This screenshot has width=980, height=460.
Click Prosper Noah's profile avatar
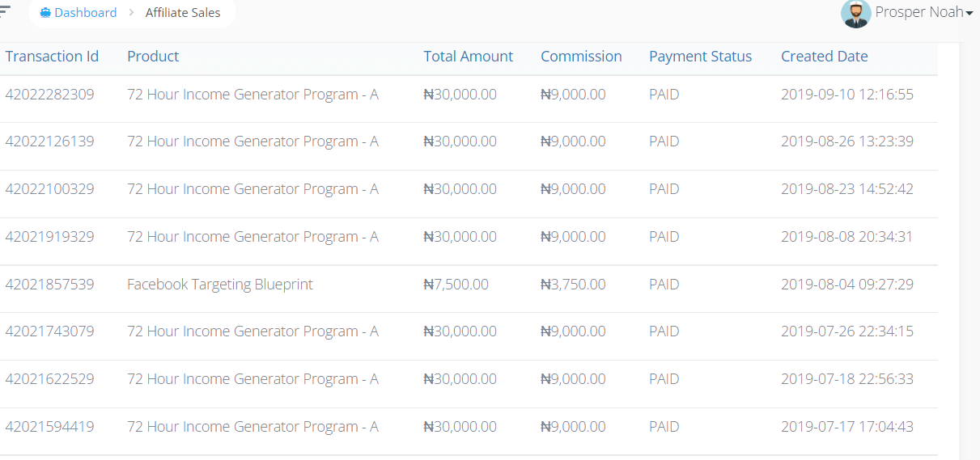pos(856,13)
